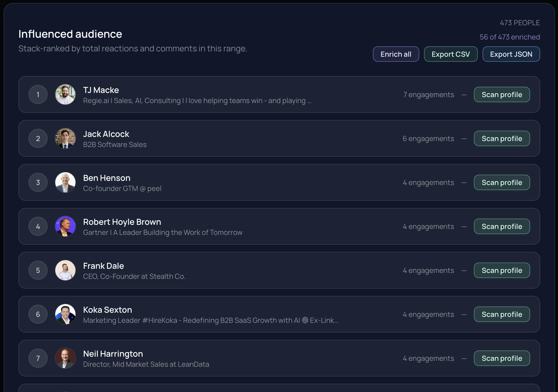
Task: Scan profile for Koka Sexton
Action: pyautogui.click(x=502, y=314)
